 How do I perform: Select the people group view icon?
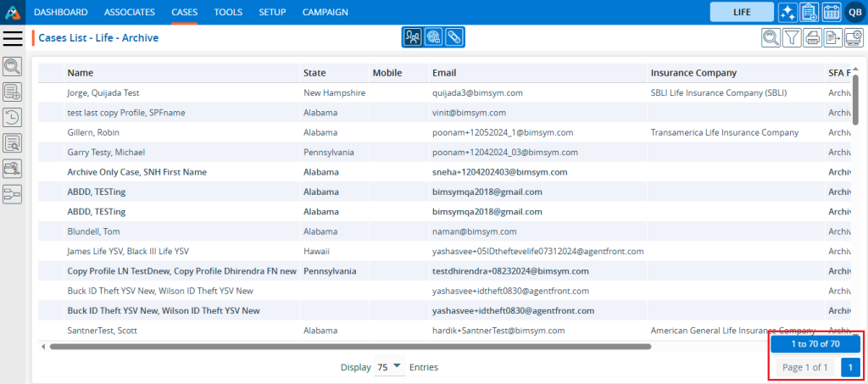[x=413, y=37]
